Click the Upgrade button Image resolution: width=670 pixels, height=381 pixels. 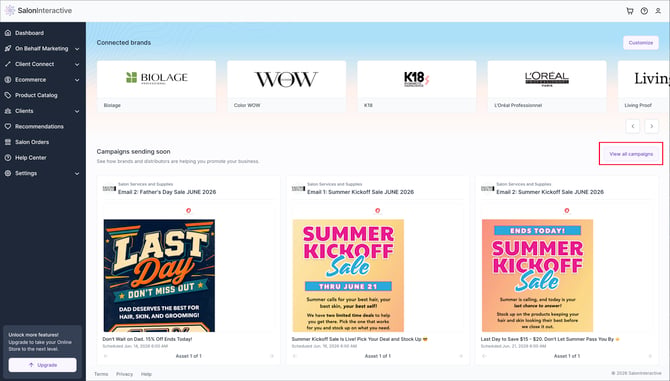pos(43,365)
